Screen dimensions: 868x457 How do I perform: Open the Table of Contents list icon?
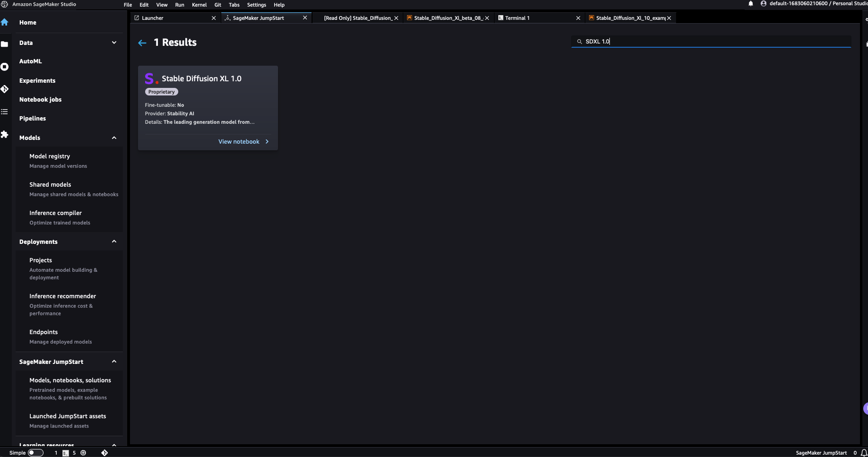[5, 112]
